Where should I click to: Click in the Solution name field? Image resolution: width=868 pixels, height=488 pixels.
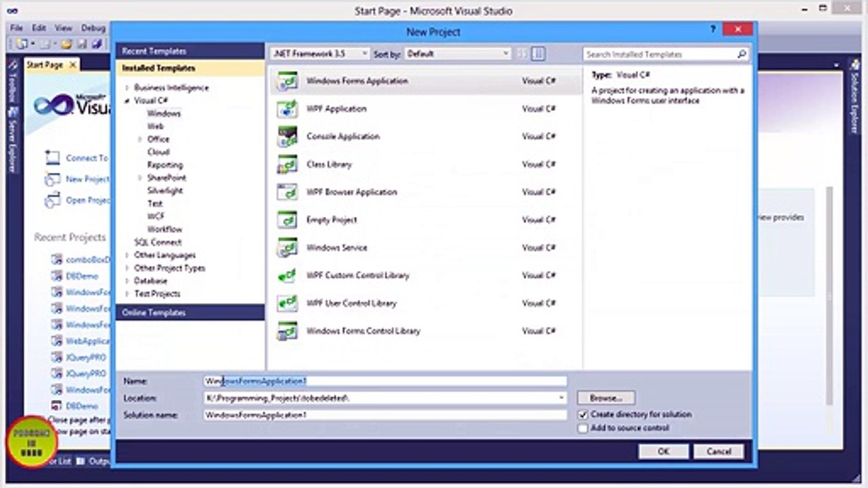pos(385,415)
